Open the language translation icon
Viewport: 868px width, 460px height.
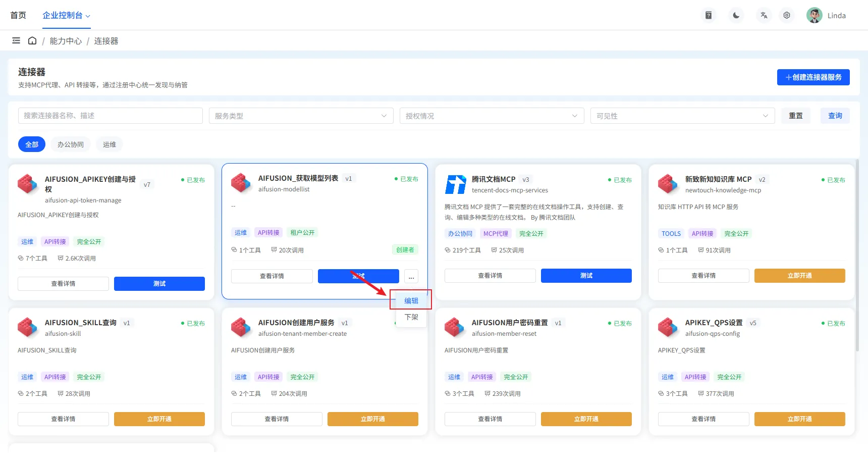pyautogui.click(x=764, y=15)
